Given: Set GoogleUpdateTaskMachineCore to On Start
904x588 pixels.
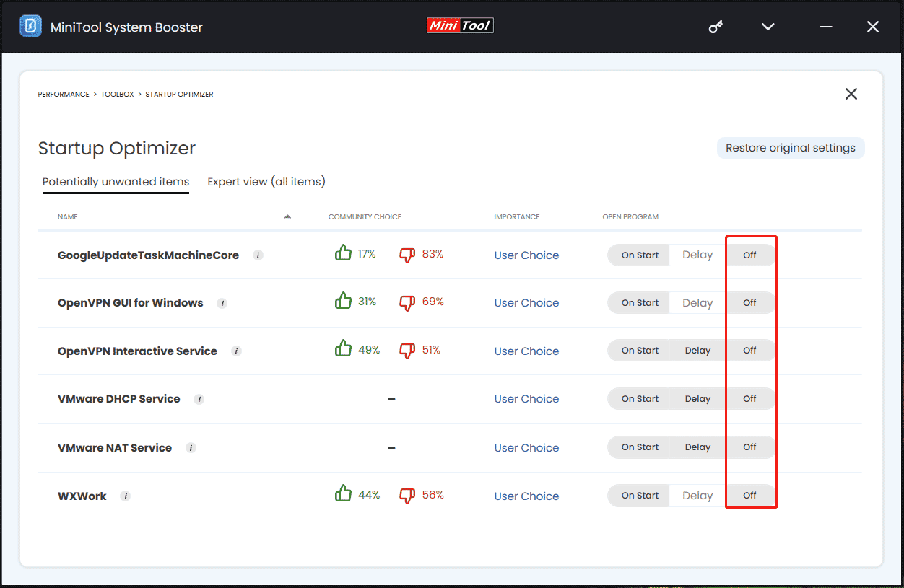Looking at the screenshot, I should pyautogui.click(x=640, y=255).
